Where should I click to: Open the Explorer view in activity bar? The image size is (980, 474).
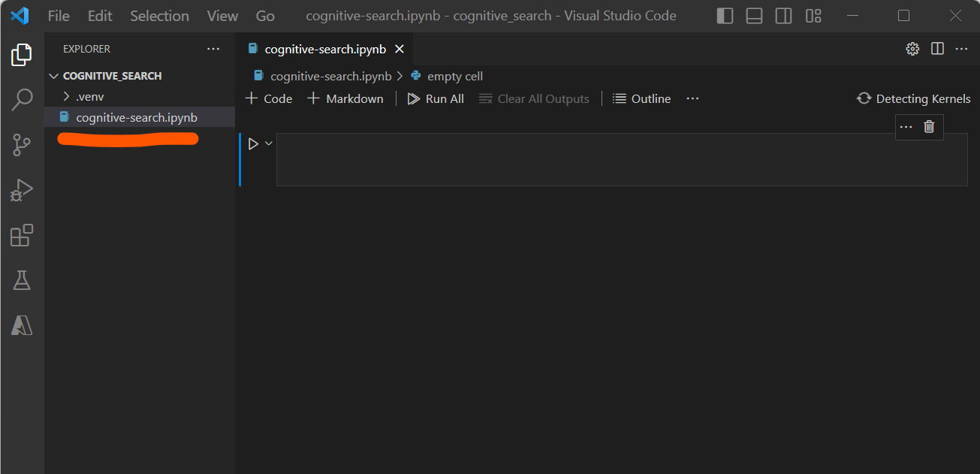22,54
